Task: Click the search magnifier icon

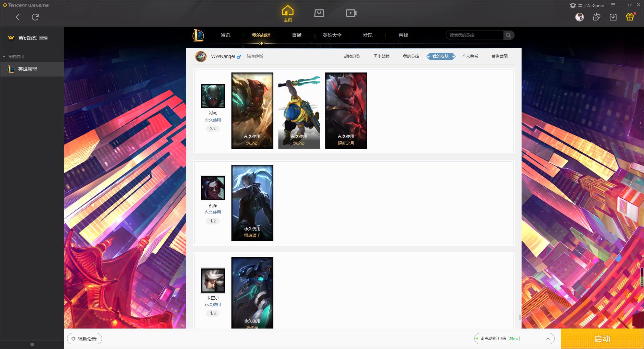Action: pos(508,35)
